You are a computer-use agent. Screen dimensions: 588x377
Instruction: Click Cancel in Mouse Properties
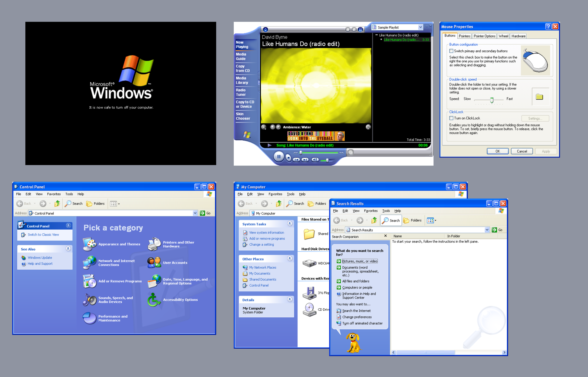521,151
